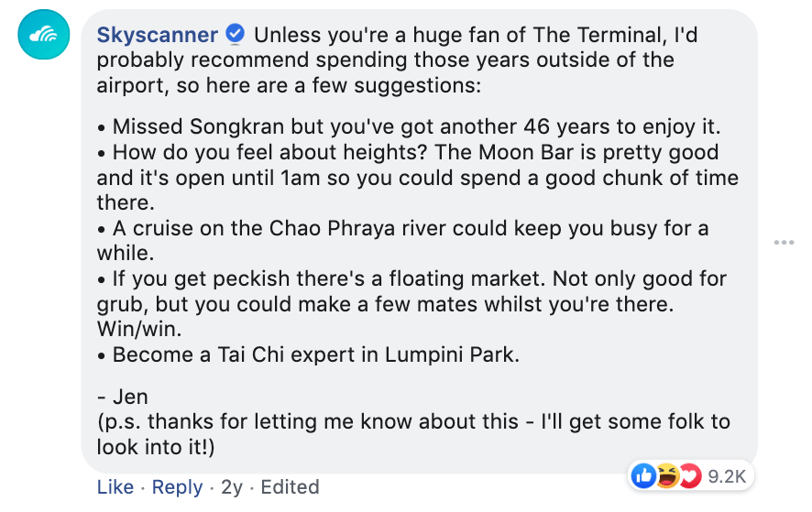Click the Skyscanner profile avatar
The height and width of the screenshot is (512, 812).
coord(43,35)
